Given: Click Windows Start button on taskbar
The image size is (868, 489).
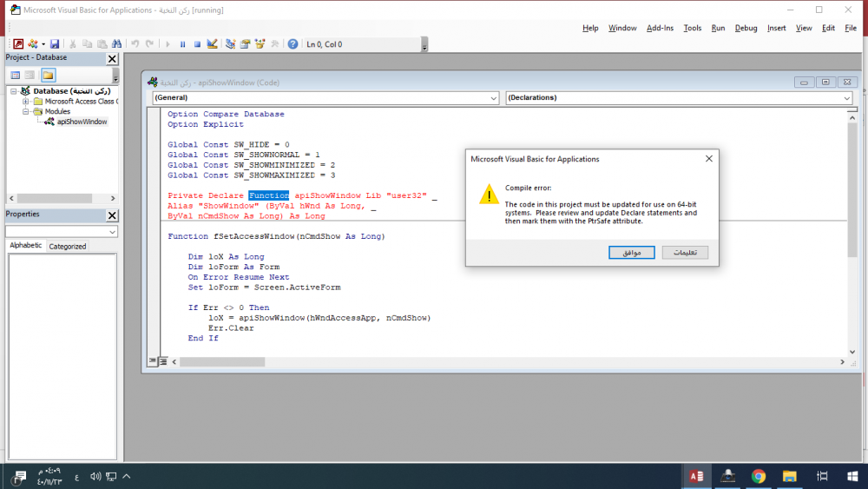Looking at the screenshot, I should pos(852,476).
